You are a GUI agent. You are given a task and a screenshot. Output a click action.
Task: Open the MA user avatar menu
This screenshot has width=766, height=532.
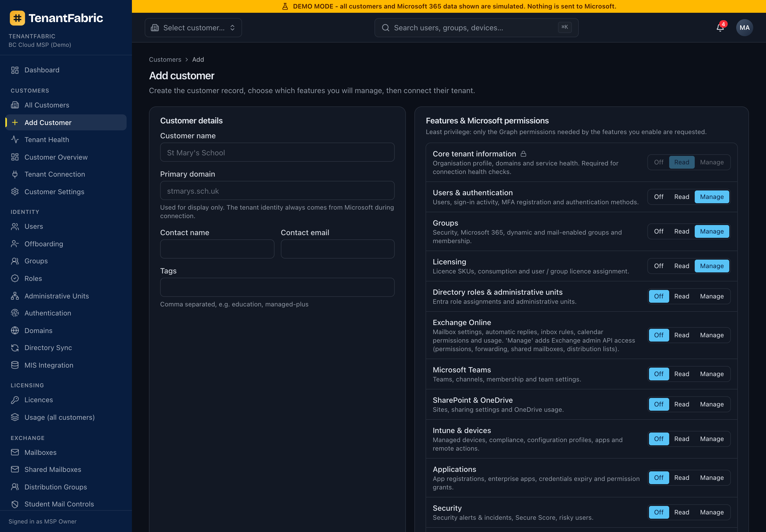[x=744, y=28]
